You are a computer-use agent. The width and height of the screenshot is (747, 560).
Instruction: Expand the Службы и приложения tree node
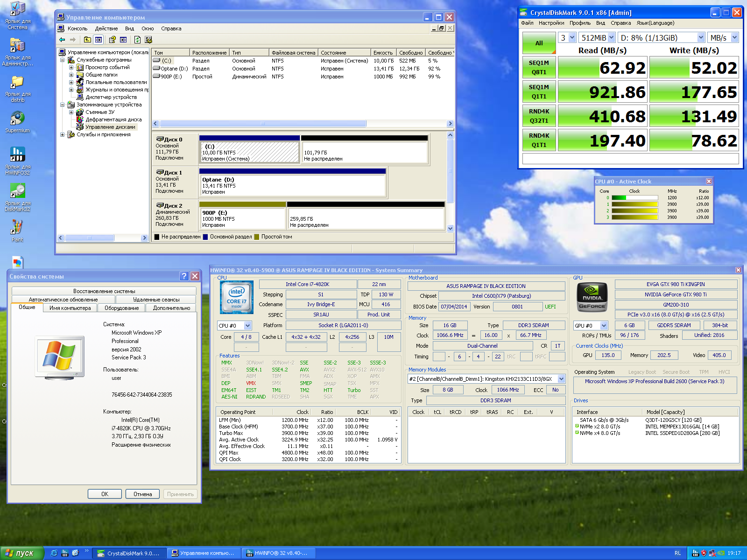tap(62, 135)
